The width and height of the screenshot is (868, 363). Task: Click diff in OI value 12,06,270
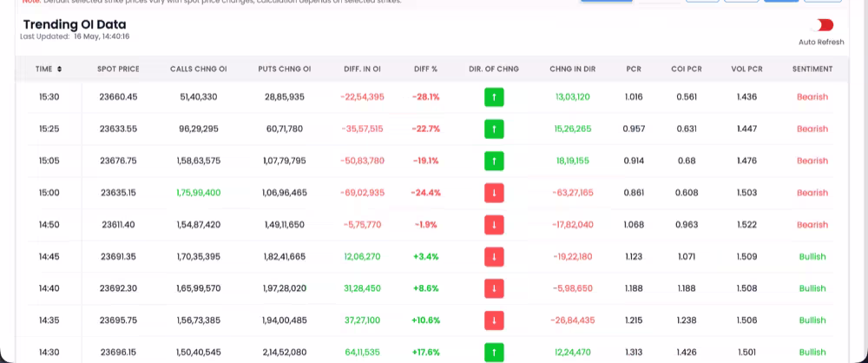pyautogui.click(x=362, y=257)
